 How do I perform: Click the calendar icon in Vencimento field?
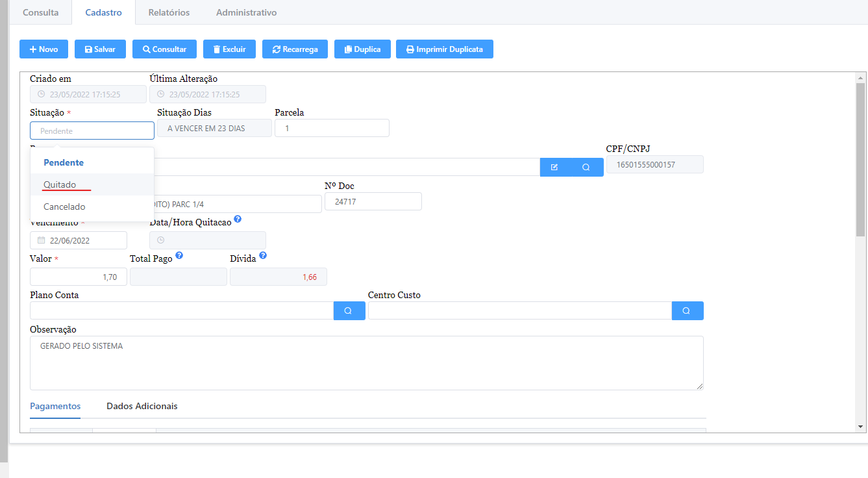42,240
